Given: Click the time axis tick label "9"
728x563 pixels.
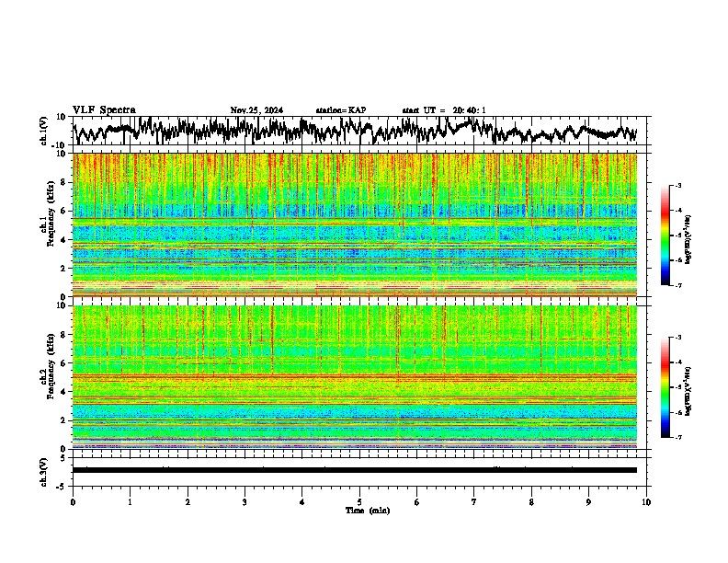Looking at the screenshot, I should 588,502.
